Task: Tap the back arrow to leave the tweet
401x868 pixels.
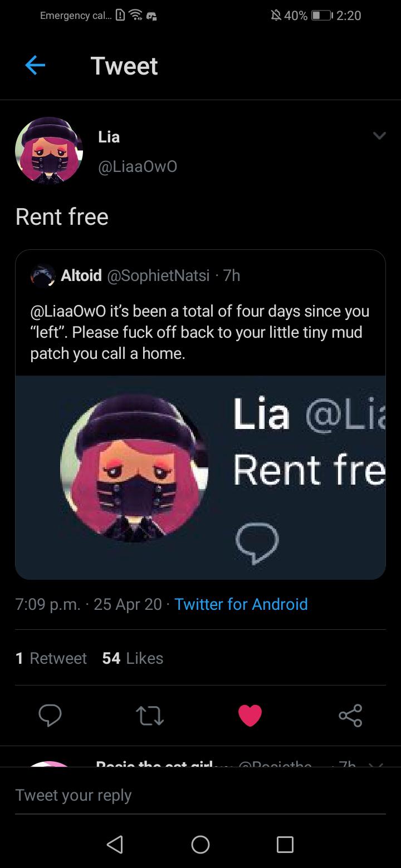Action: pos(35,65)
